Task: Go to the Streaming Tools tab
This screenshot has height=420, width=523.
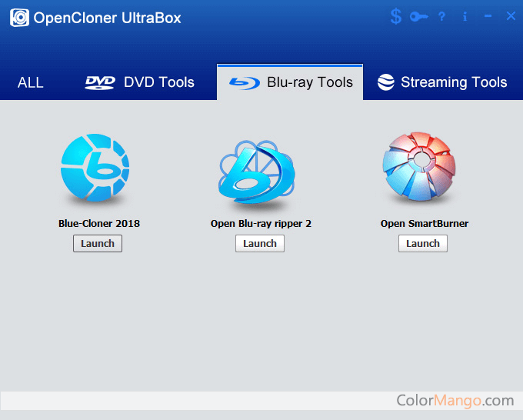Action: pyautogui.click(x=442, y=82)
